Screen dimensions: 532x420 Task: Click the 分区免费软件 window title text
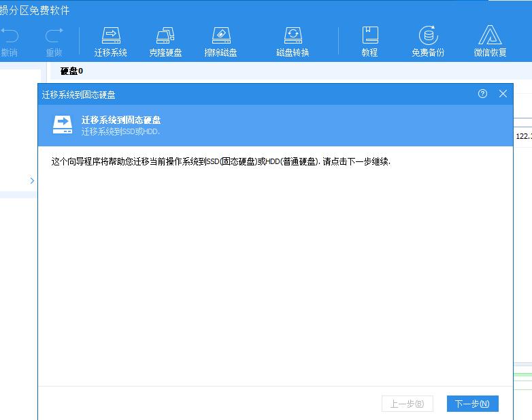[x=35, y=10]
